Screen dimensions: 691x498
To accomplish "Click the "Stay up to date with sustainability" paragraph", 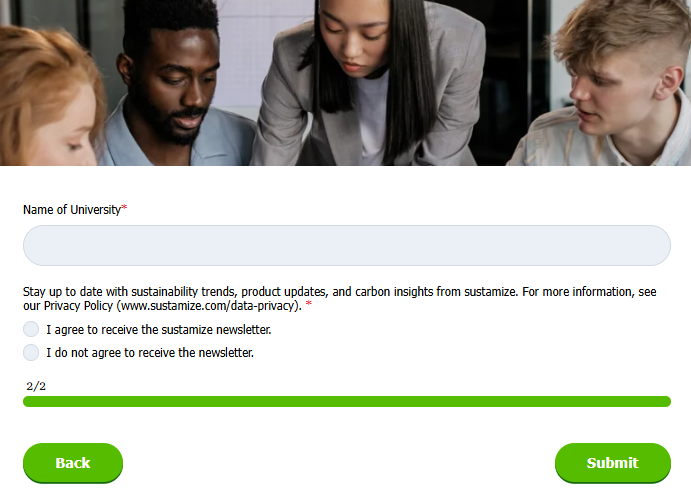I will click(x=340, y=298).
